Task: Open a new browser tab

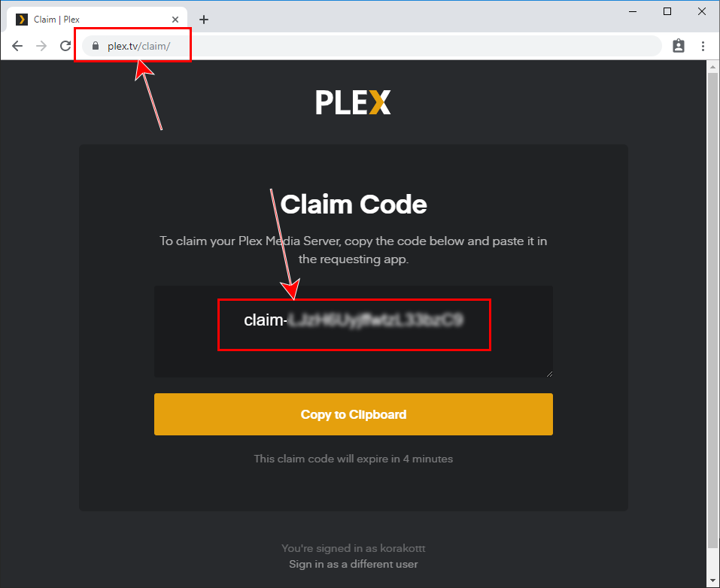Action: 203,20
